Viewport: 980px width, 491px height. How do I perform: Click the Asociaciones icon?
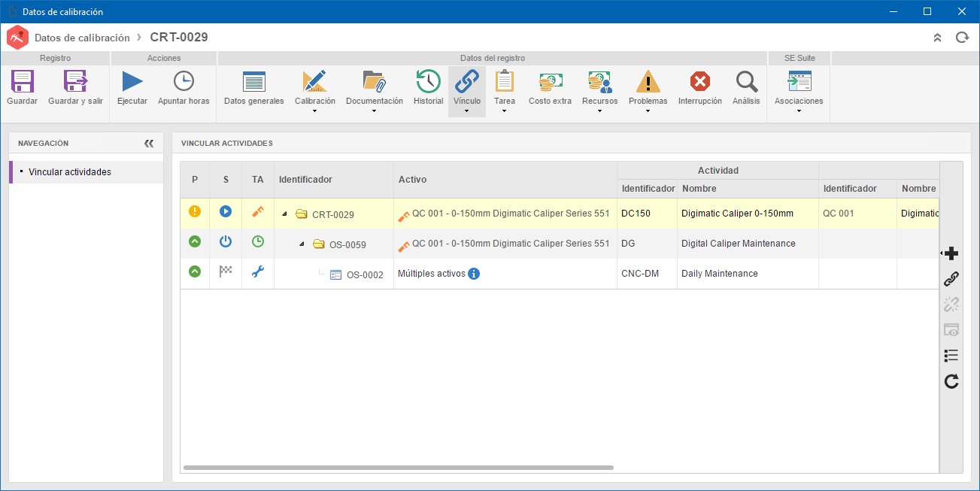799,81
